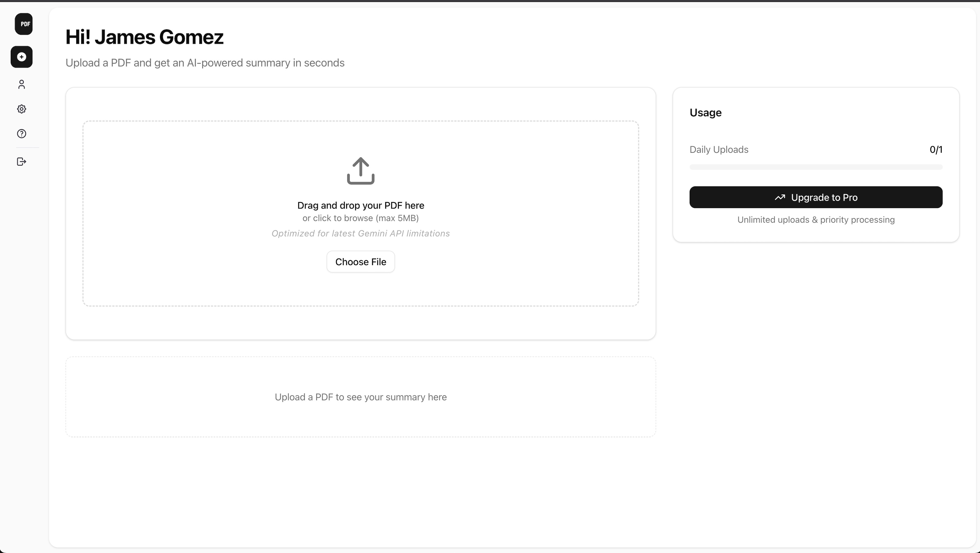Open settings with the gear icon
Viewport: 980px width, 553px height.
click(x=22, y=109)
